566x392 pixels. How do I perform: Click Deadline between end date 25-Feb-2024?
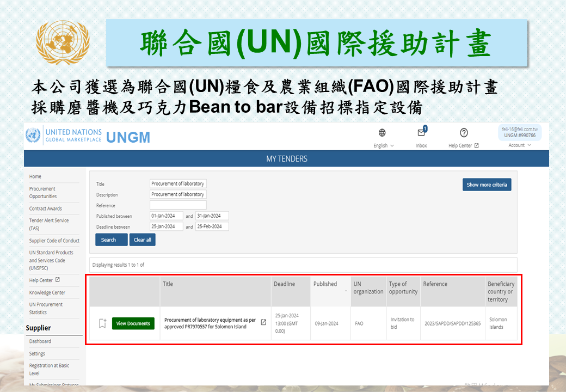212,226
